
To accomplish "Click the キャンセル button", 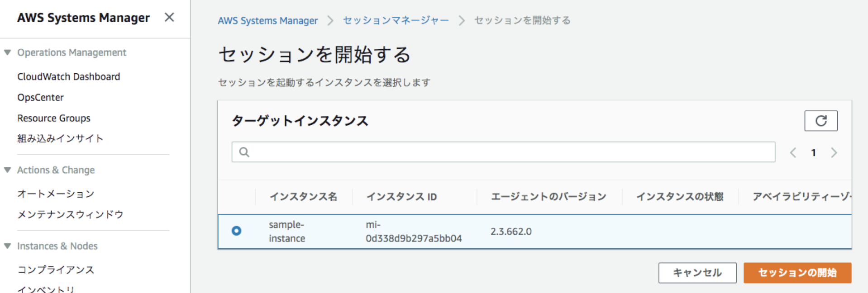I will click(697, 273).
